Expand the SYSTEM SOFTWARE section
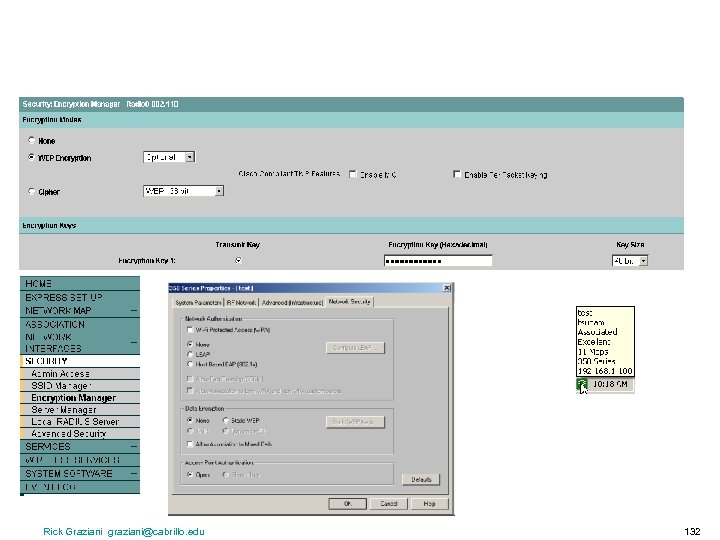Image resolution: width=720 pixels, height=540 pixels. click(x=134, y=473)
